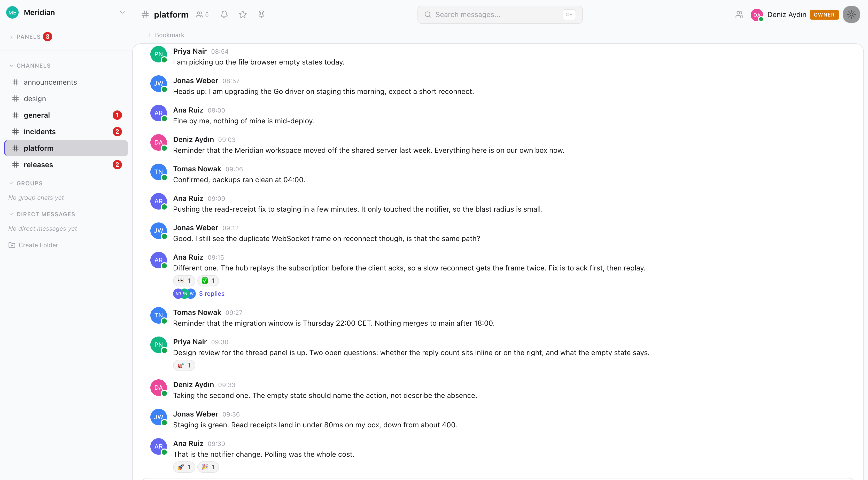Click the Deniz Aydın name in the header

coord(786,14)
